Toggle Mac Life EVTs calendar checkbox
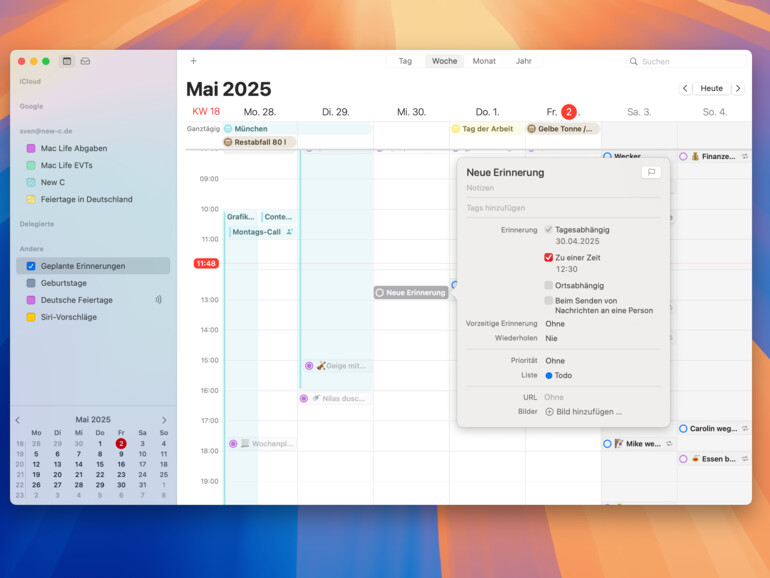Image resolution: width=770 pixels, height=578 pixels. click(x=31, y=165)
